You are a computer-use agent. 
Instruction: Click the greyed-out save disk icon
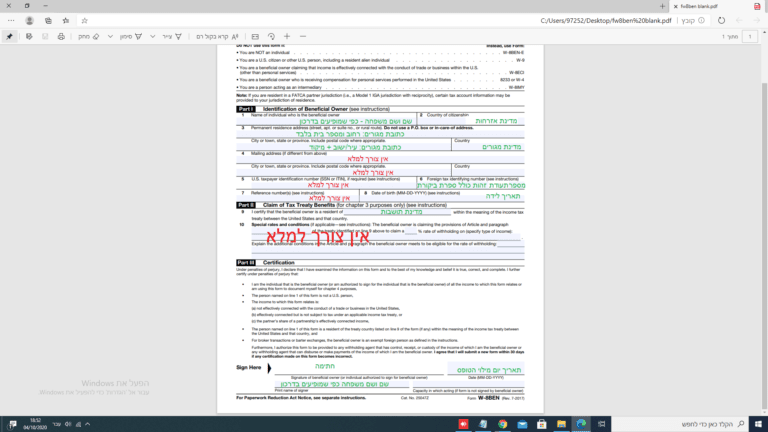pyautogui.click(x=45, y=37)
